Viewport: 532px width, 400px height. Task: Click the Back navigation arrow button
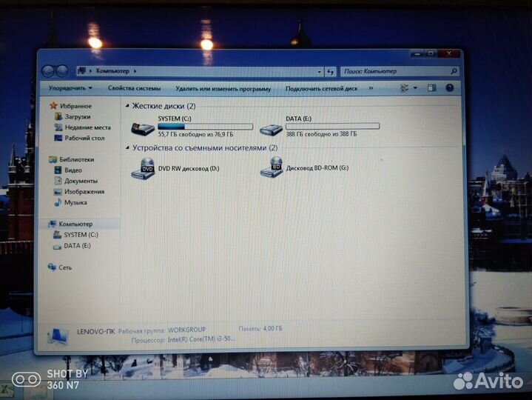48,71
